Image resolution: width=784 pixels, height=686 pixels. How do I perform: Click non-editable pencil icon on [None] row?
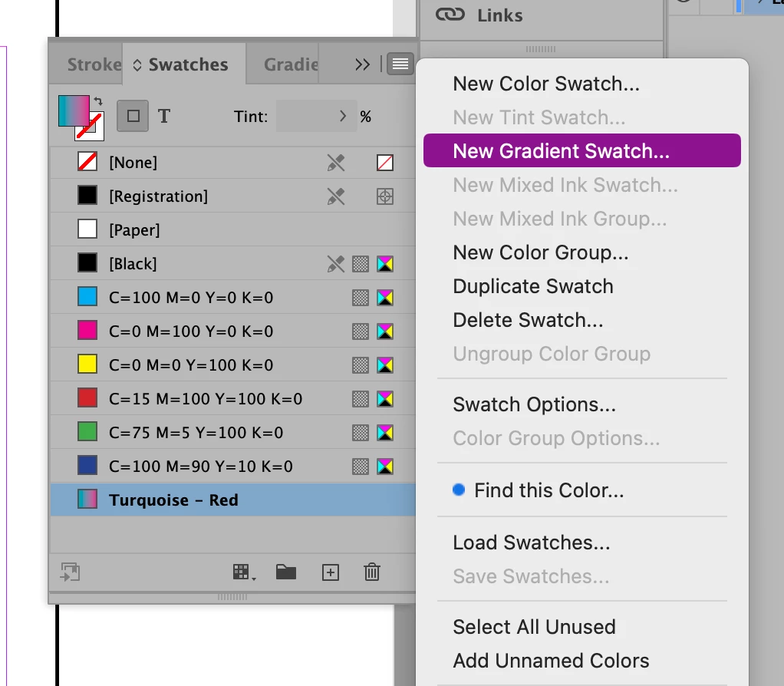(x=336, y=163)
